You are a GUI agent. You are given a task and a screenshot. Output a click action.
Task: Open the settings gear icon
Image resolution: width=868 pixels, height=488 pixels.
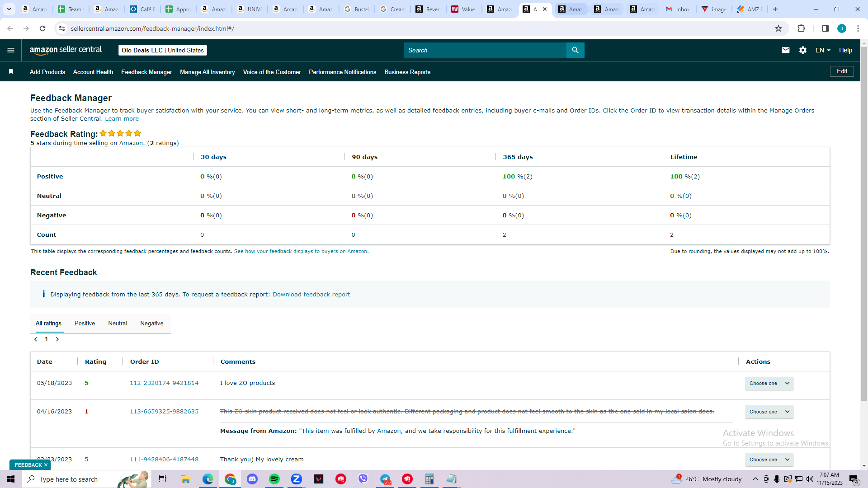[x=803, y=50]
